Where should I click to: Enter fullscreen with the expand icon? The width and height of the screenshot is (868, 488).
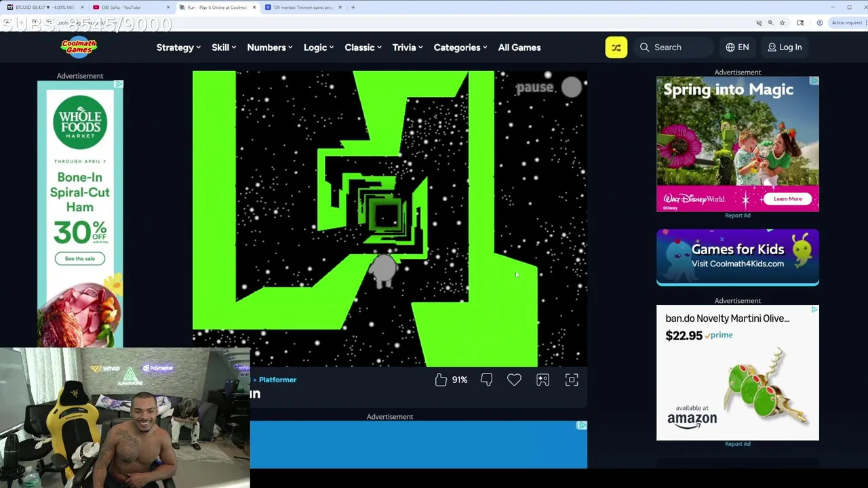click(572, 380)
